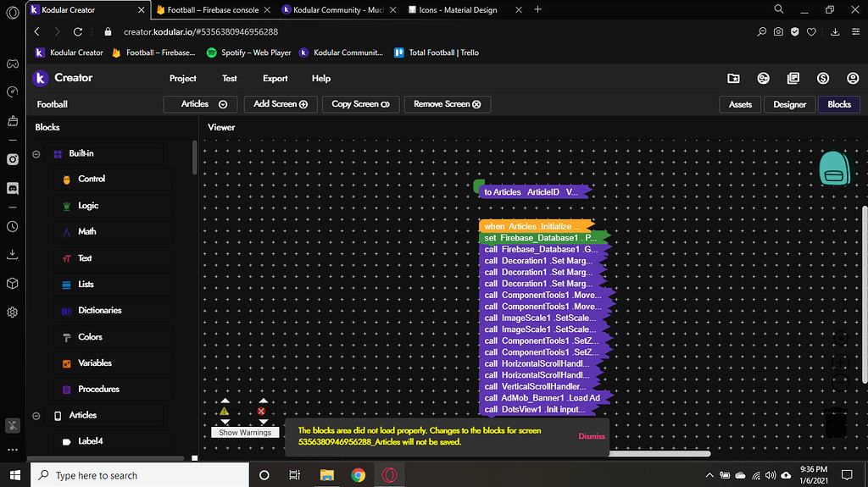Select Label4 component in blocks tree
This screenshot has height=487, width=868.
[x=113, y=441]
